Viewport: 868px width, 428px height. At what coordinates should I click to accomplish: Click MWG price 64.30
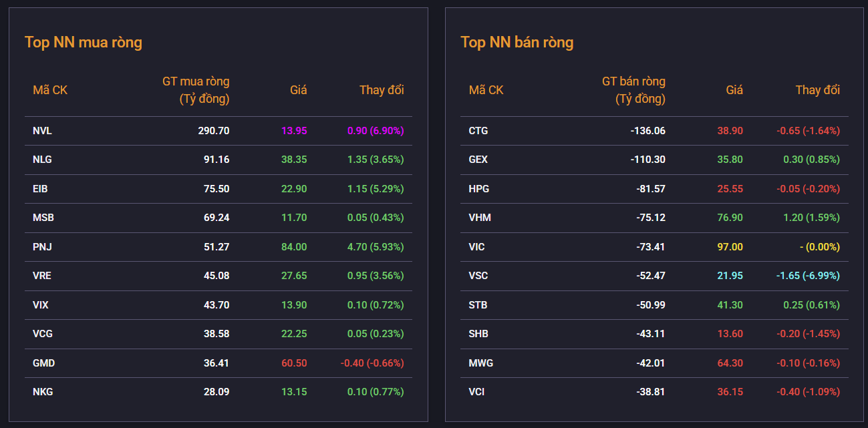point(730,363)
